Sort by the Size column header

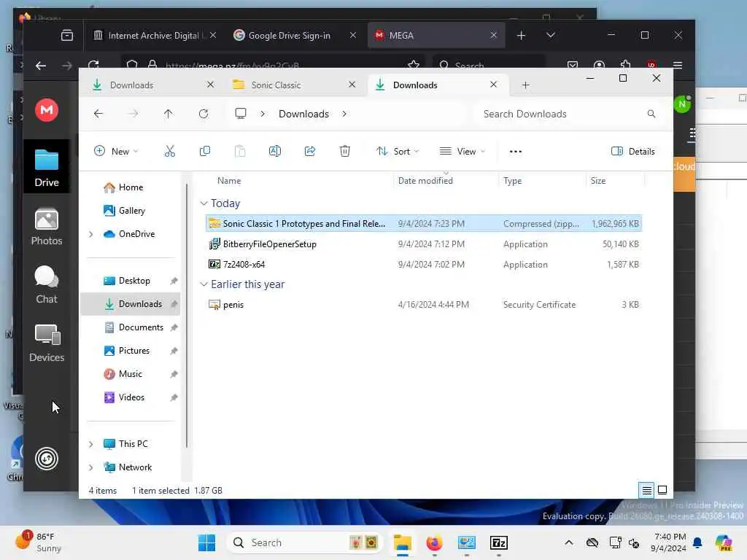coord(598,181)
